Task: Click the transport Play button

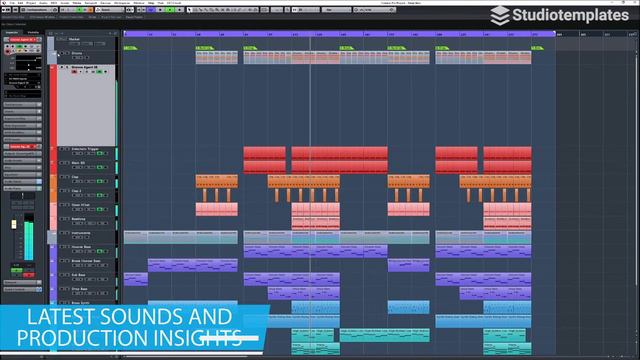Action: pyautogui.click(x=170, y=10)
